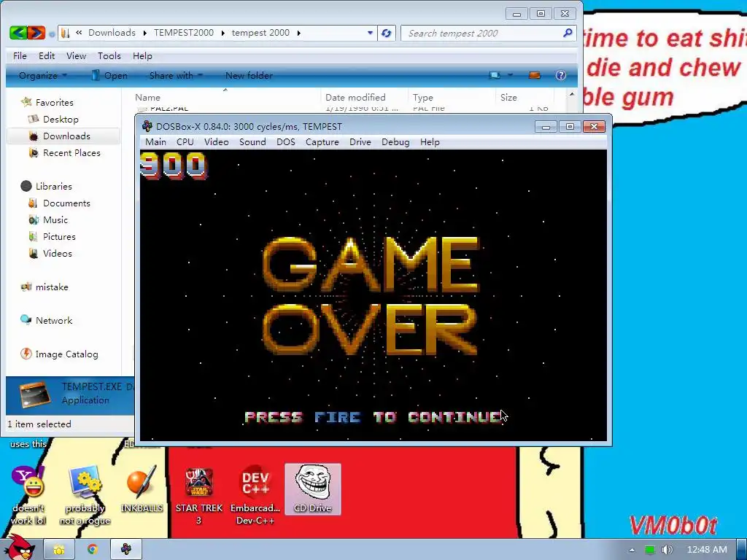747x560 pixels.
Task: Open the Share with dropdown
Action: [176, 75]
